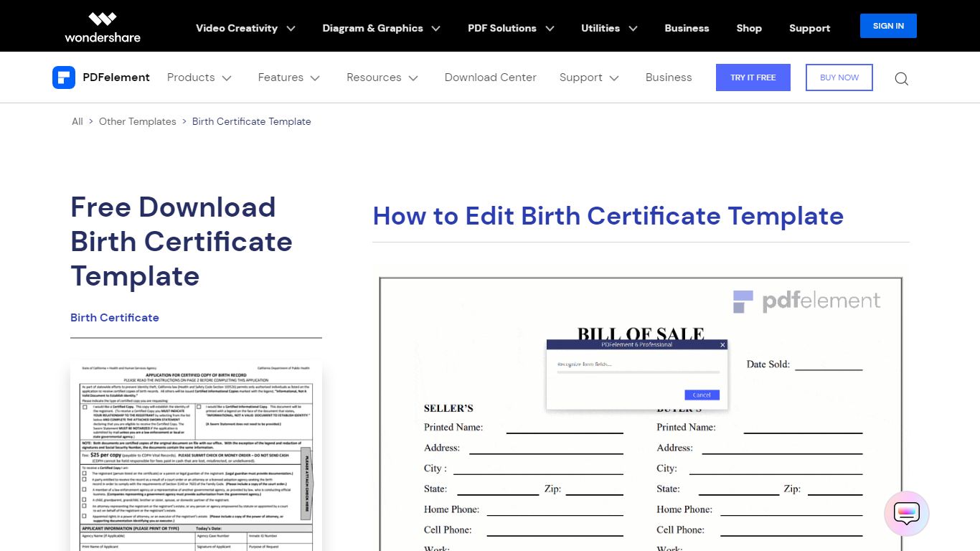The height and width of the screenshot is (551, 980).
Task: Click Cancel in the screenshot dialog
Action: (702, 395)
